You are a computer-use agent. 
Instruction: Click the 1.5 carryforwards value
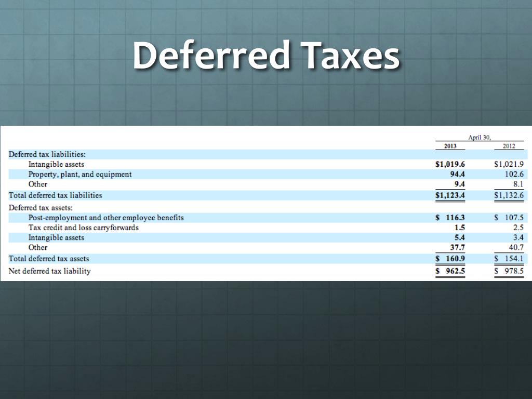(x=460, y=228)
